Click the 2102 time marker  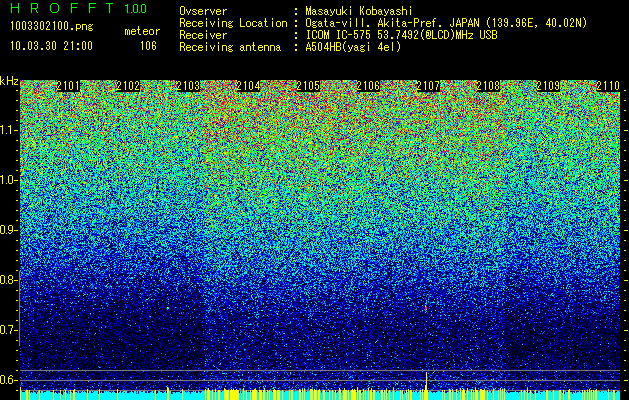(128, 86)
